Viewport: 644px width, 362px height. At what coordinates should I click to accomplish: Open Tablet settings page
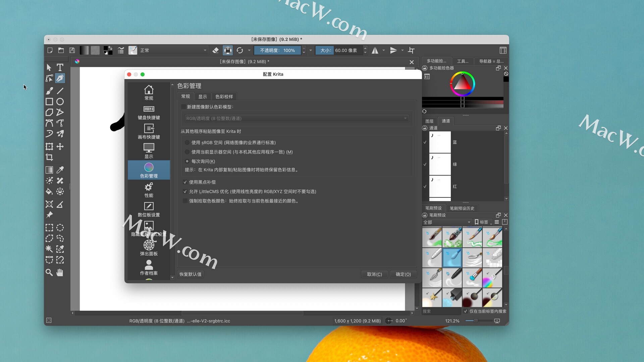point(149,209)
